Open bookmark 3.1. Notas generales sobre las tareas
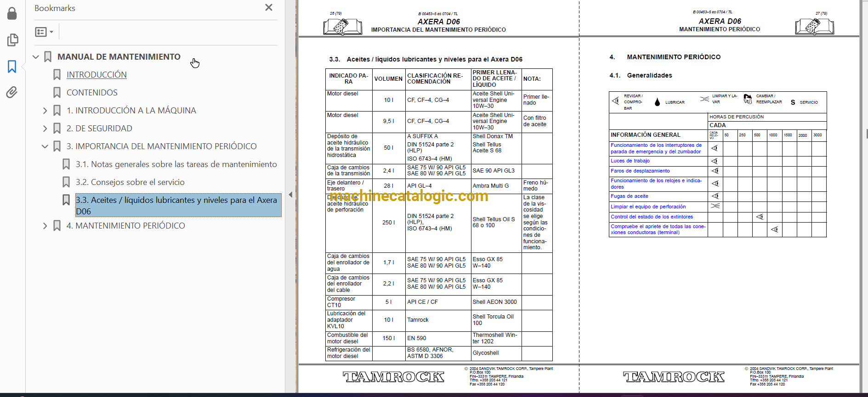Viewport: 868px width, 397px height. (x=176, y=164)
